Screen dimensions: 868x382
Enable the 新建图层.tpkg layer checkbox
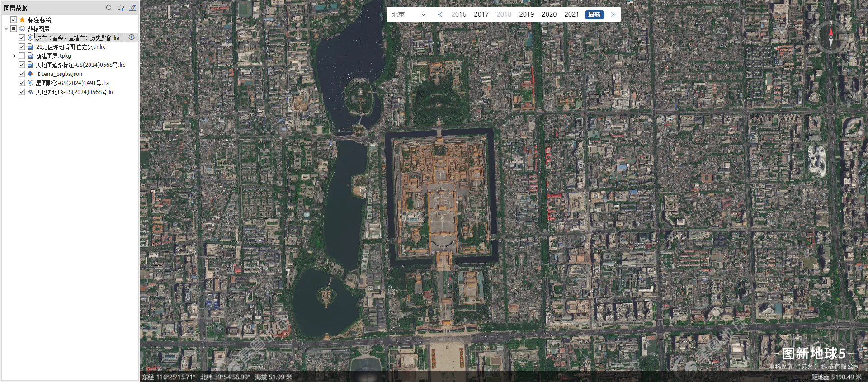pos(22,56)
